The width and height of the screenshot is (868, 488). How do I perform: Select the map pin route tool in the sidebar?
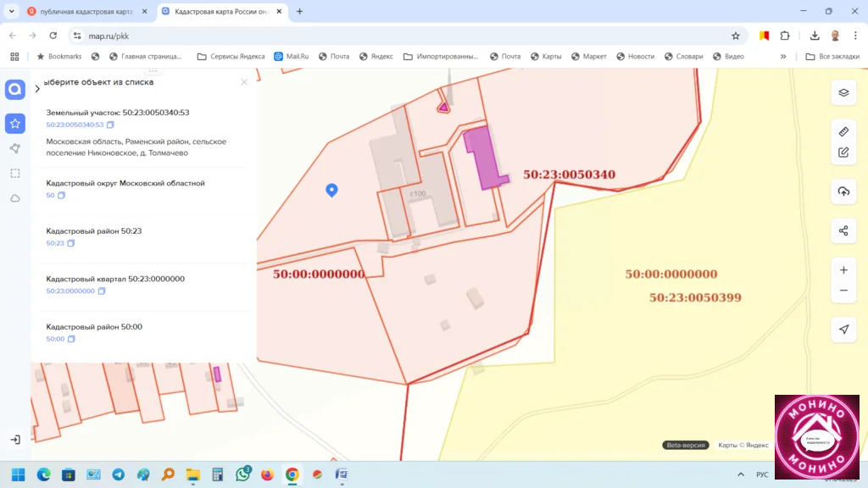15,148
